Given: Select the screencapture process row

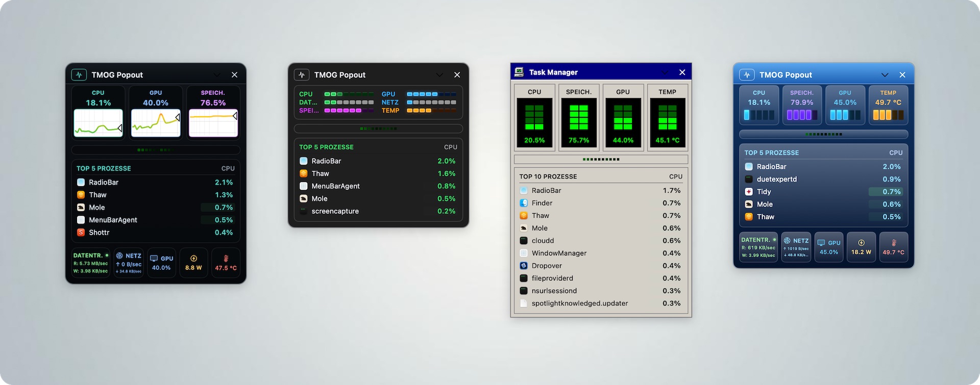Looking at the screenshot, I should click(378, 211).
